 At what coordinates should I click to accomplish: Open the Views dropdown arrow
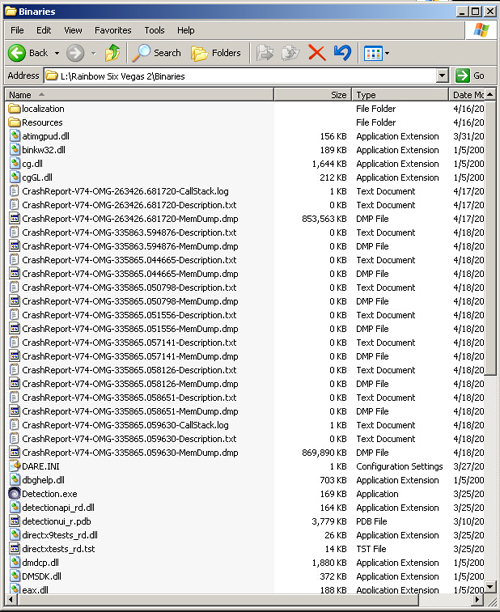click(x=387, y=53)
